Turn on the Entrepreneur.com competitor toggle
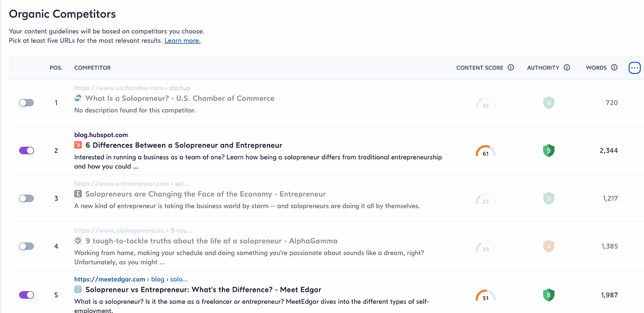This screenshot has width=644, height=313. (x=26, y=198)
